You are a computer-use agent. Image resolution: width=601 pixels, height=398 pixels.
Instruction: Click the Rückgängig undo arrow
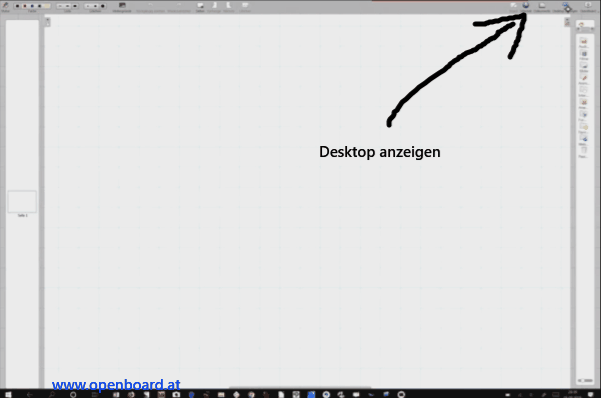tap(150, 5)
